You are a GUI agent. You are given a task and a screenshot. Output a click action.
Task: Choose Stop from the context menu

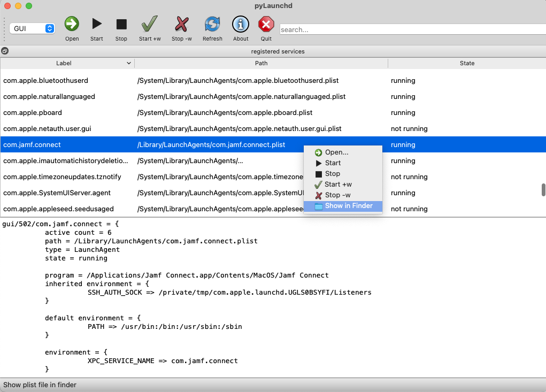343,173
